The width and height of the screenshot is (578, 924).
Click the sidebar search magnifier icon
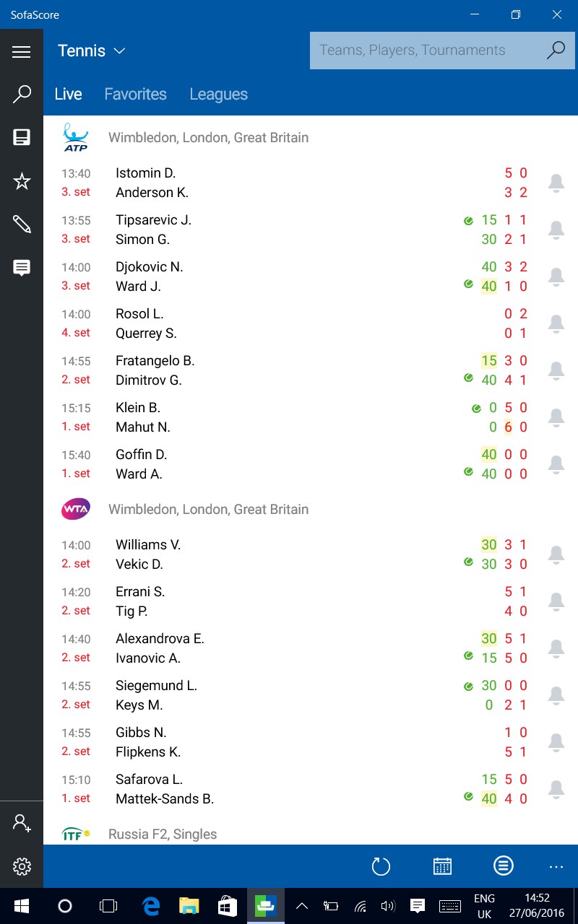pos(22,95)
